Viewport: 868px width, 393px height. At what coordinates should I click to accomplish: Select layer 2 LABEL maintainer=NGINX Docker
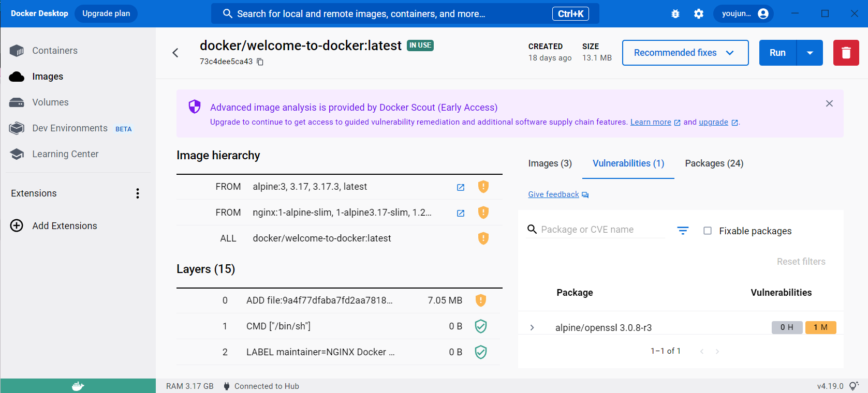[x=339, y=352]
